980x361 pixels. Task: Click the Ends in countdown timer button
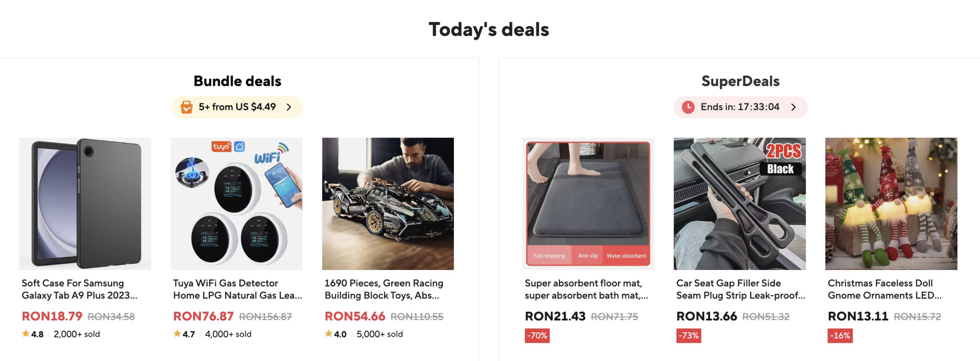point(740,107)
